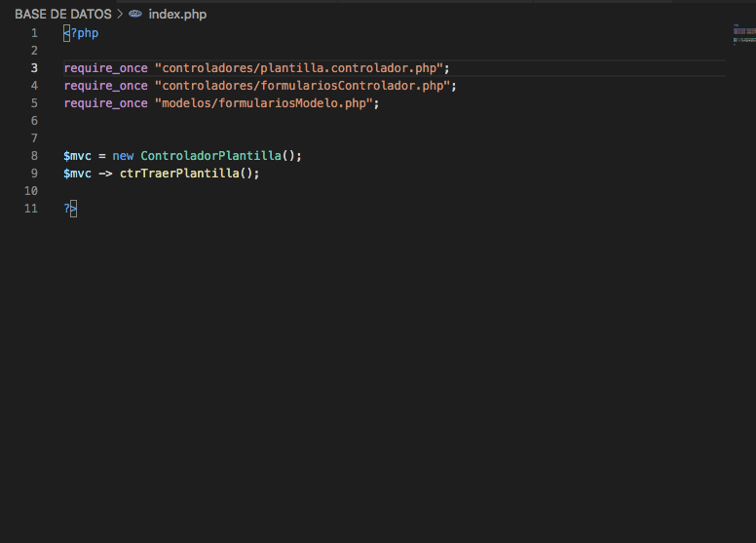Click line number 10 in gutter
Viewport: 756px width, 543px height.
coord(31,191)
